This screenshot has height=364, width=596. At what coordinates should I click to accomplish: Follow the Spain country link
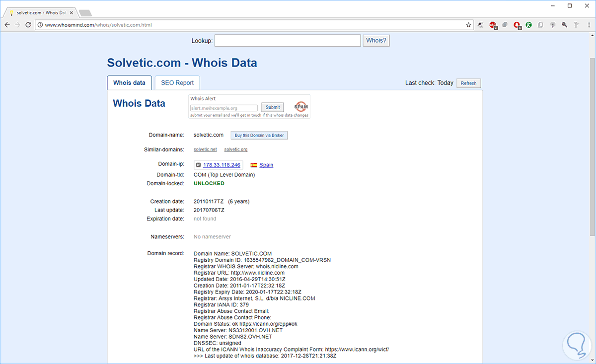click(x=266, y=165)
